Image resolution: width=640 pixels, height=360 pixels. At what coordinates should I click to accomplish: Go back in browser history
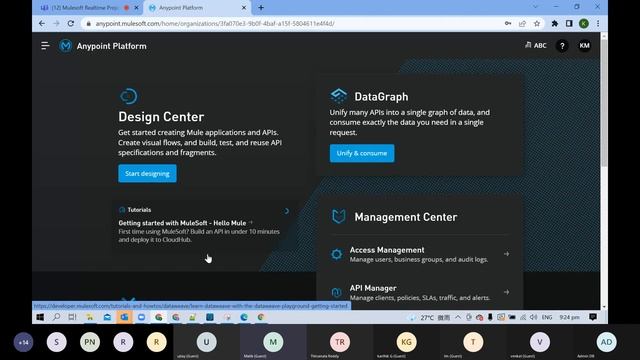pos(42,24)
